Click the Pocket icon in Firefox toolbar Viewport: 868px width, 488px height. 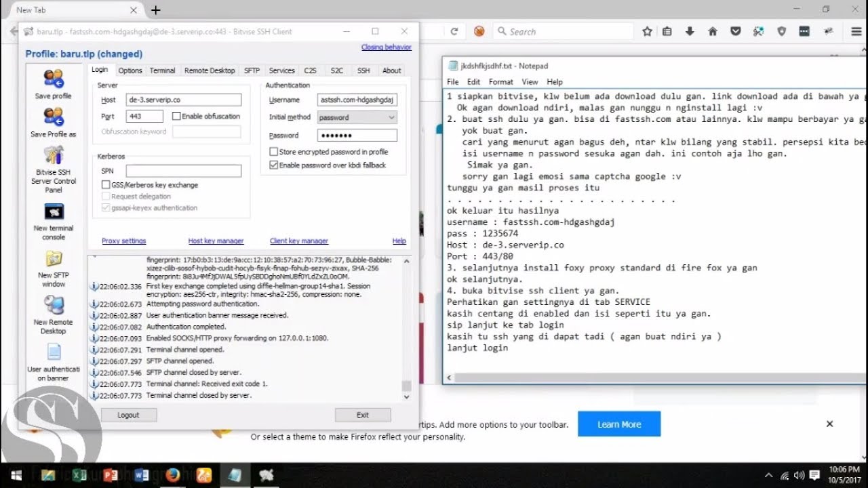[x=735, y=31]
